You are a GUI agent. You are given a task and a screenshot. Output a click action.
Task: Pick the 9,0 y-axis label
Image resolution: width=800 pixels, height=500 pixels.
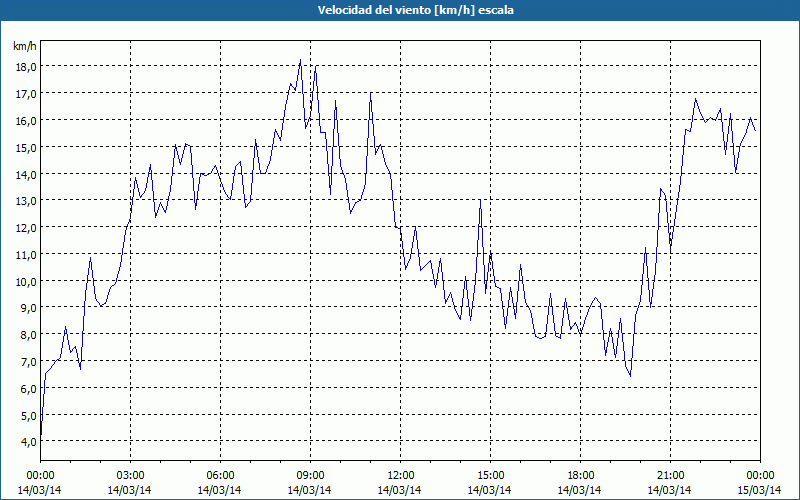(x=28, y=308)
